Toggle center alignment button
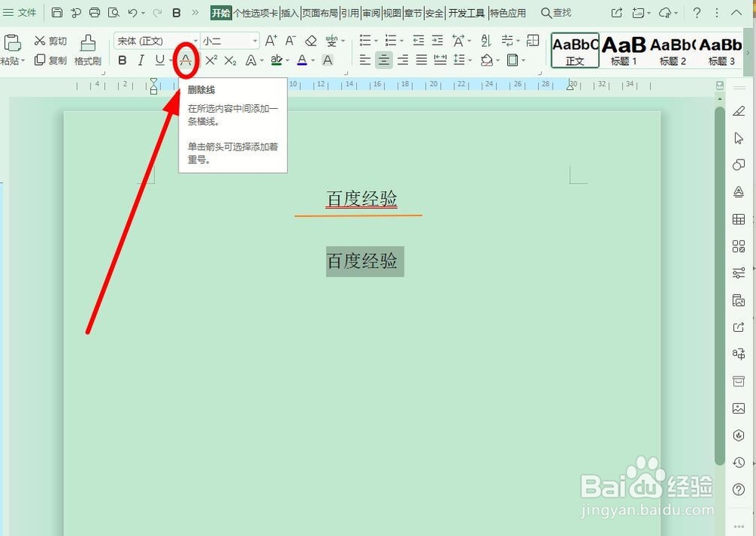 [x=384, y=60]
